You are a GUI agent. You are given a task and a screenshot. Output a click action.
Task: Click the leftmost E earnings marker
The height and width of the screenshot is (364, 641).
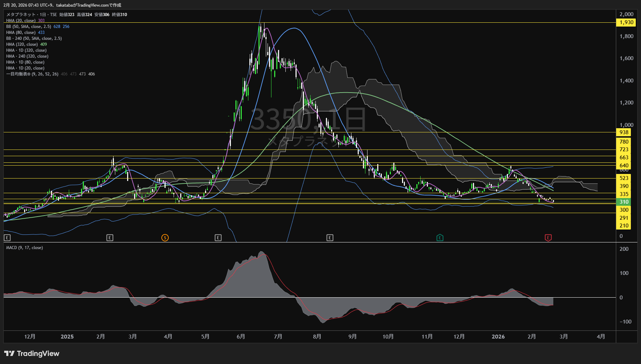click(x=7, y=238)
